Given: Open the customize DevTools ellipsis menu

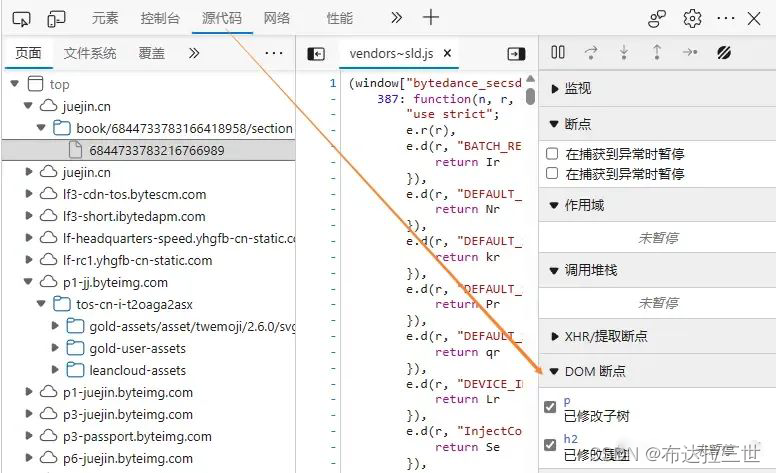Looking at the screenshot, I should pyautogui.click(x=725, y=19).
